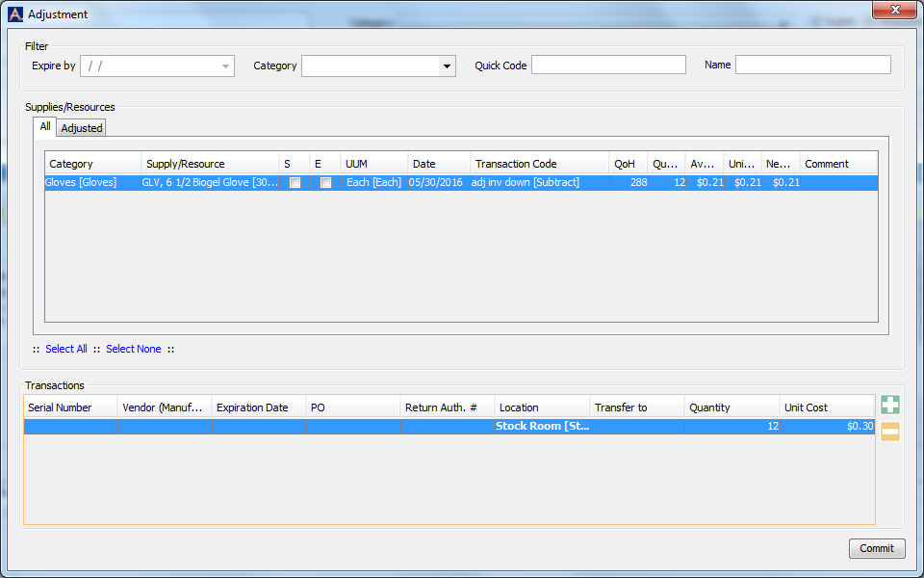Screen dimensions: 924x578
Task: Expand the Category dropdown arrow
Action: point(447,66)
